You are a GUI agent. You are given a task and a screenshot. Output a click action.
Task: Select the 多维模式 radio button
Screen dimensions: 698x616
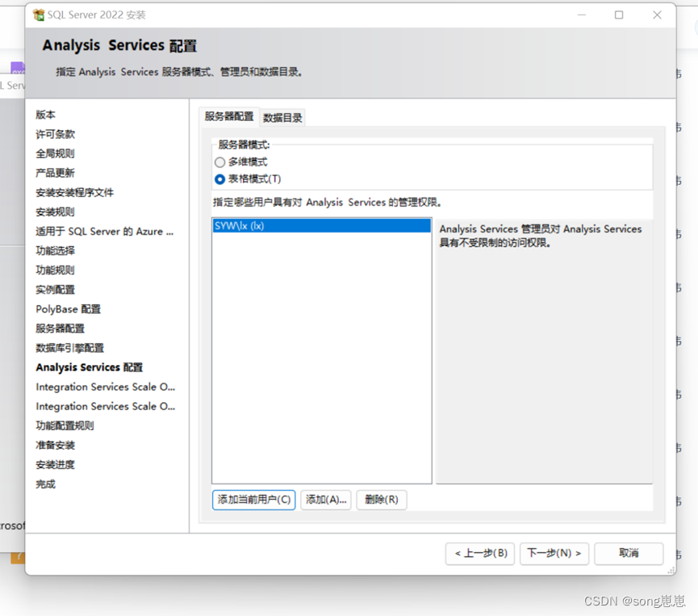219,162
